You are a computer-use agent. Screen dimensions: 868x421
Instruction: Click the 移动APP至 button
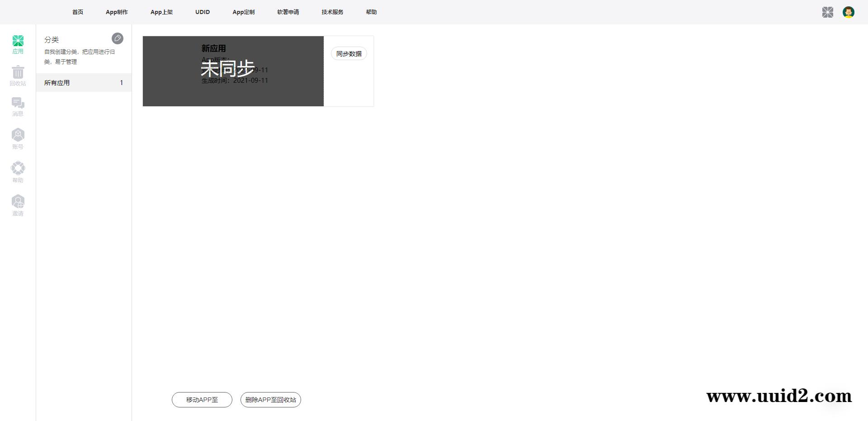(202, 400)
